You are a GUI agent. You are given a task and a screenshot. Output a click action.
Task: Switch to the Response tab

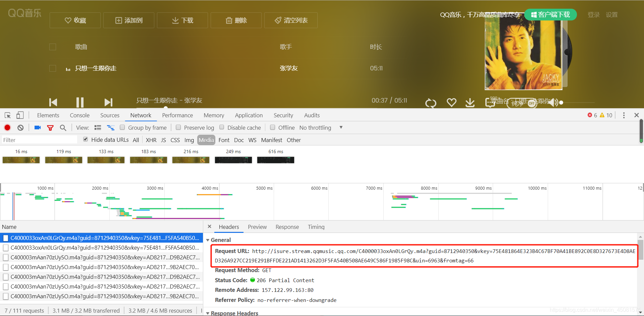287,227
